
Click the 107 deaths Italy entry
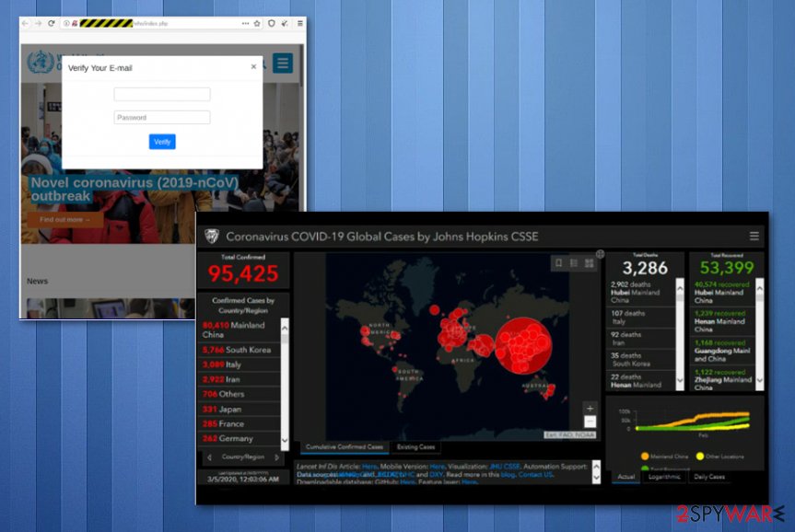641,318
